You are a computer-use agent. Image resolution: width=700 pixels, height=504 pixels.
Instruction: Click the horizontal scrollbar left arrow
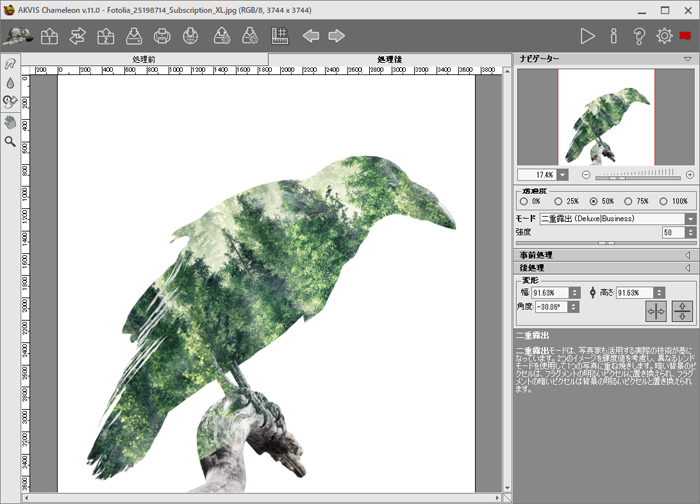pyautogui.click(x=26, y=497)
